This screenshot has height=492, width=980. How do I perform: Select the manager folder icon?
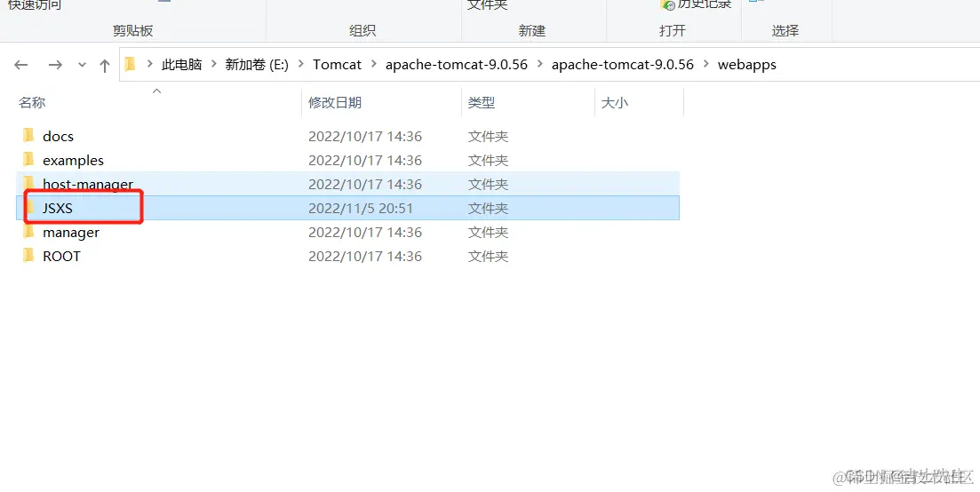click(x=28, y=231)
